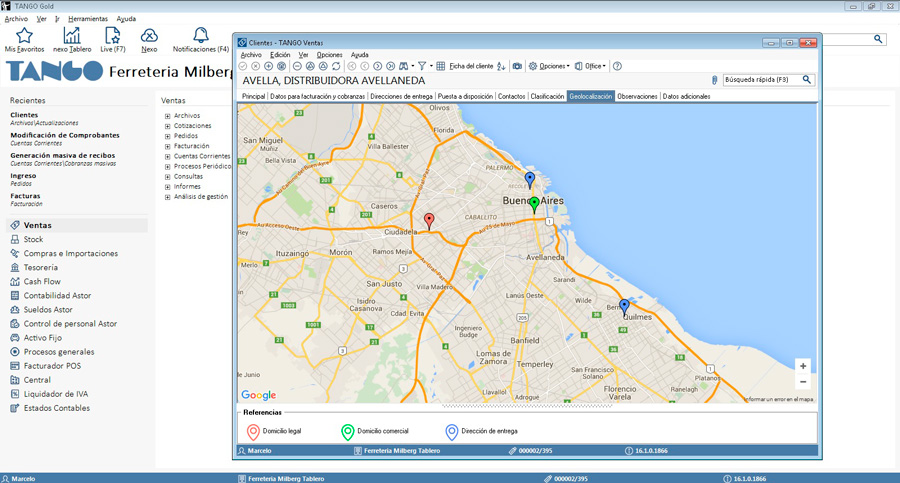
Task: Open the Live (F7) document icon
Action: point(112,36)
